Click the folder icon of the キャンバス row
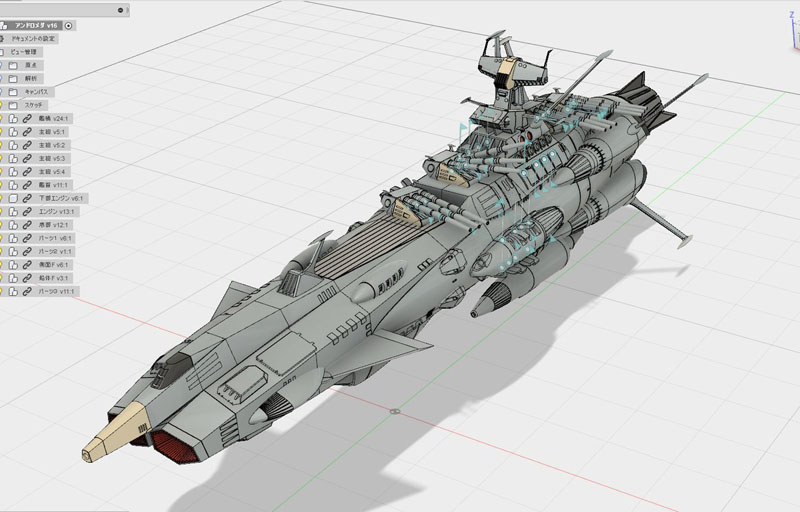This screenshot has width=800, height=512. click(x=14, y=92)
